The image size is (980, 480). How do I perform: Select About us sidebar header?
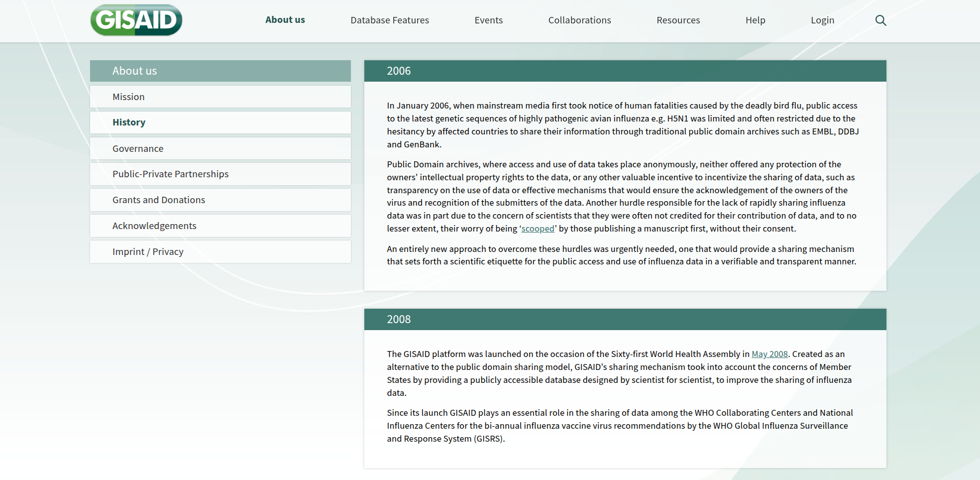pos(220,71)
